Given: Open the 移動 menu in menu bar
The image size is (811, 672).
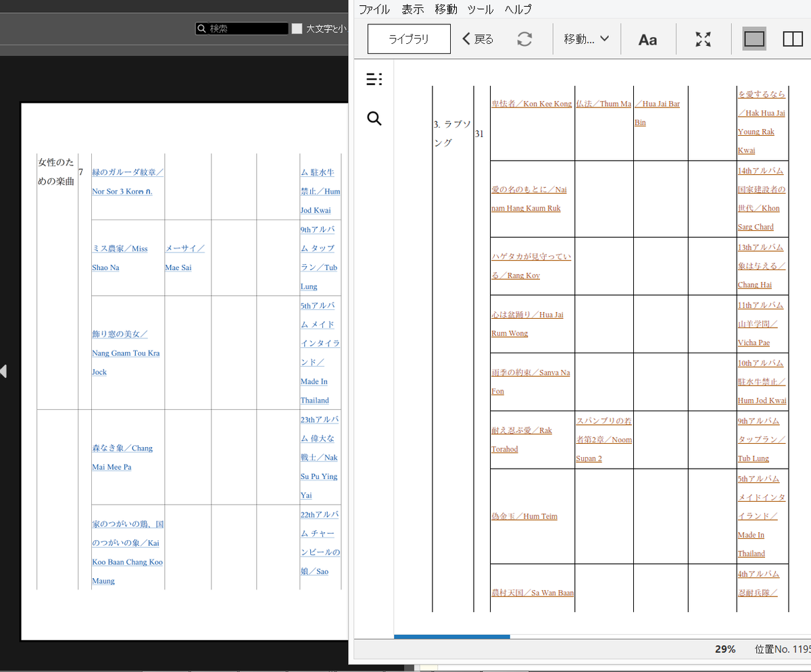Looking at the screenshot, I should (x=446, y=9).
